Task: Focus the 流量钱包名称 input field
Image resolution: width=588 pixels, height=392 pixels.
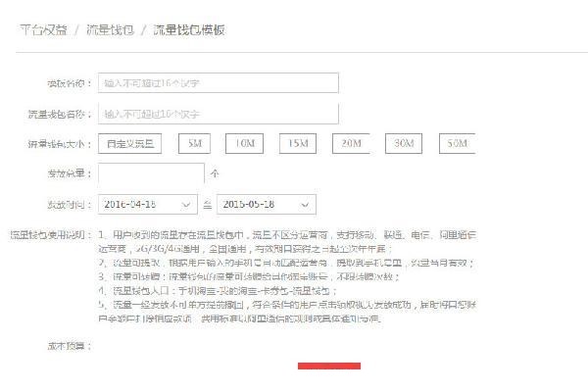Action: 219,114
